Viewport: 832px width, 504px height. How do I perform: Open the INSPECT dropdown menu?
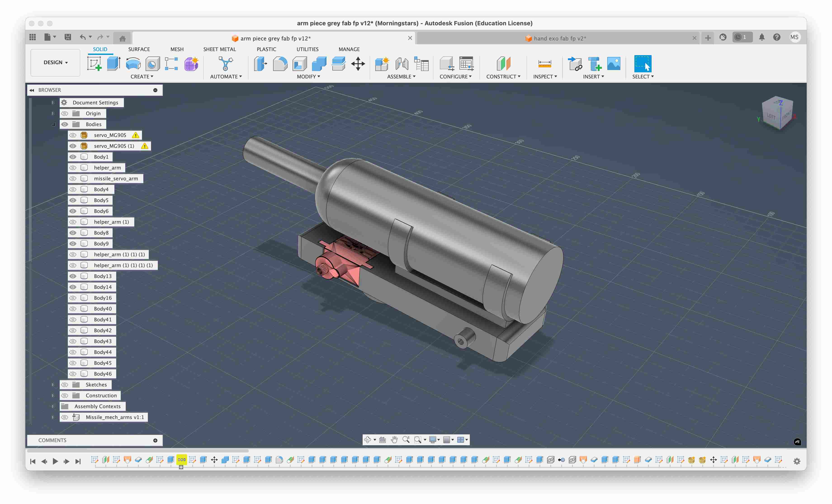click(545, 77)
